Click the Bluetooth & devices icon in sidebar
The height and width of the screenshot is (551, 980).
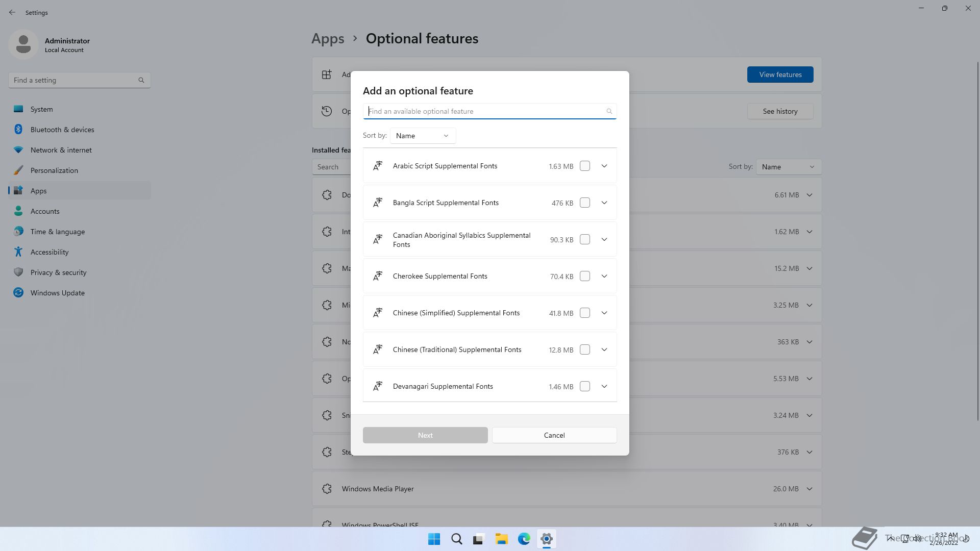[x=18, y=130]
